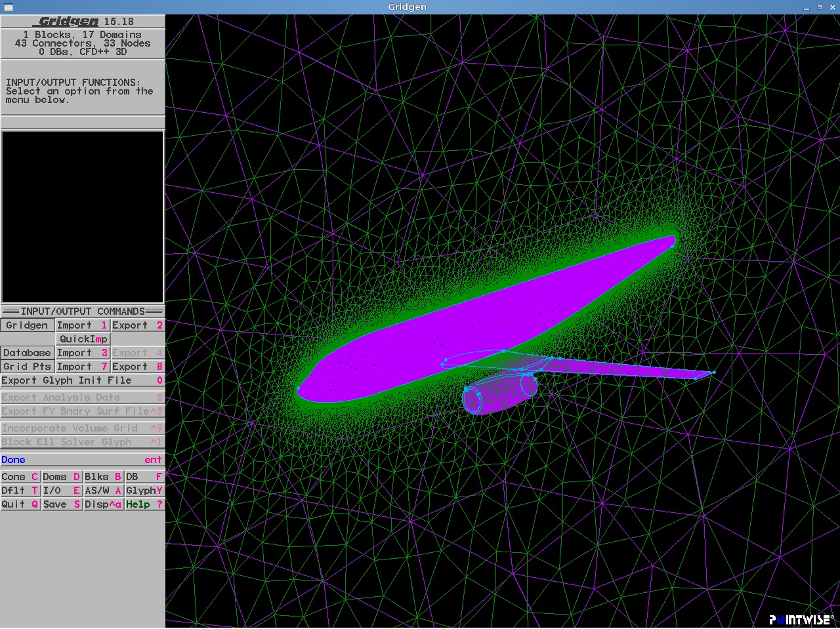Screen dimensions: 840x629
Task: Open the Blks menu
Action: coord(103,477)
